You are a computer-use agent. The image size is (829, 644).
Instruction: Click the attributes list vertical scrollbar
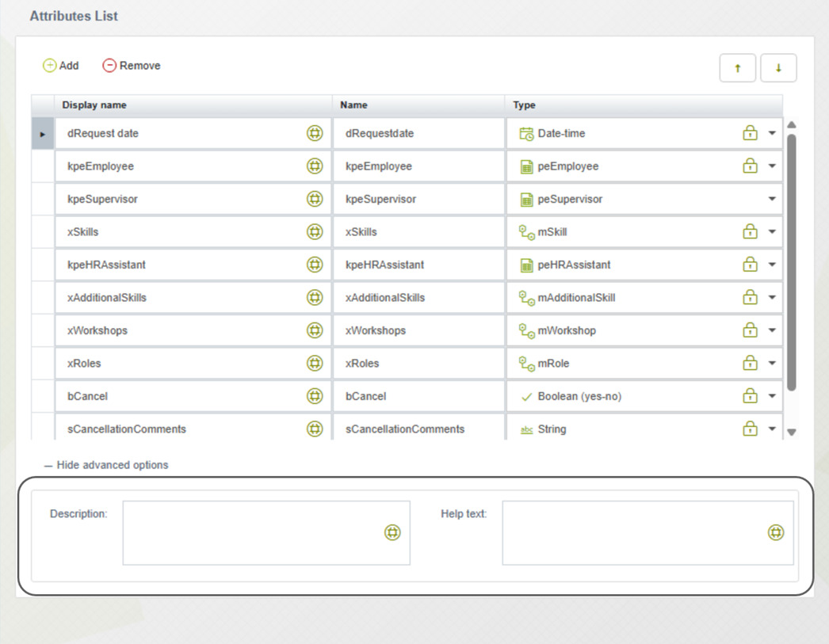click(791, 261)
